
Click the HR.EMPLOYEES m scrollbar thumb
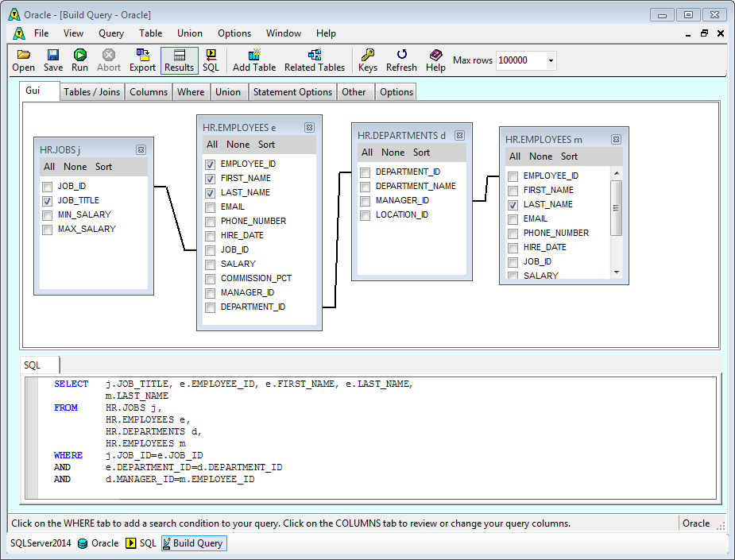point(617,208)
